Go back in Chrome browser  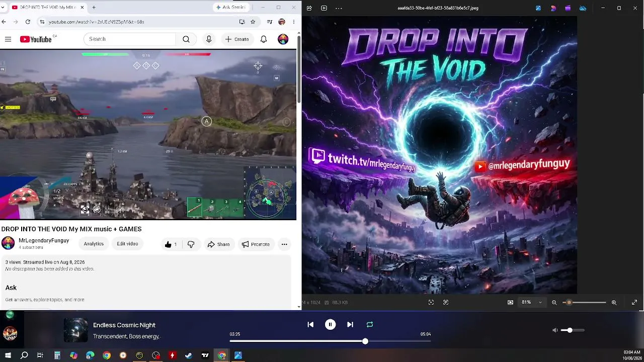coord(4,22)
